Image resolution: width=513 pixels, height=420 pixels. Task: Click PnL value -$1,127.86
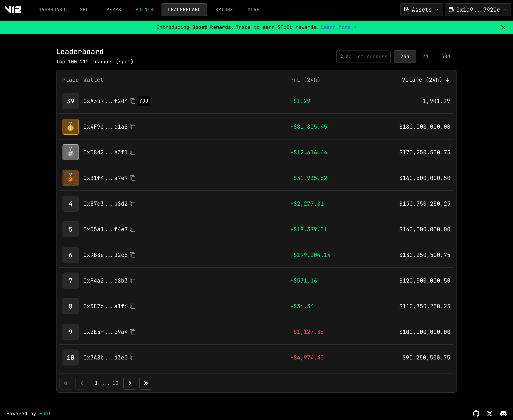pos(307,332)
